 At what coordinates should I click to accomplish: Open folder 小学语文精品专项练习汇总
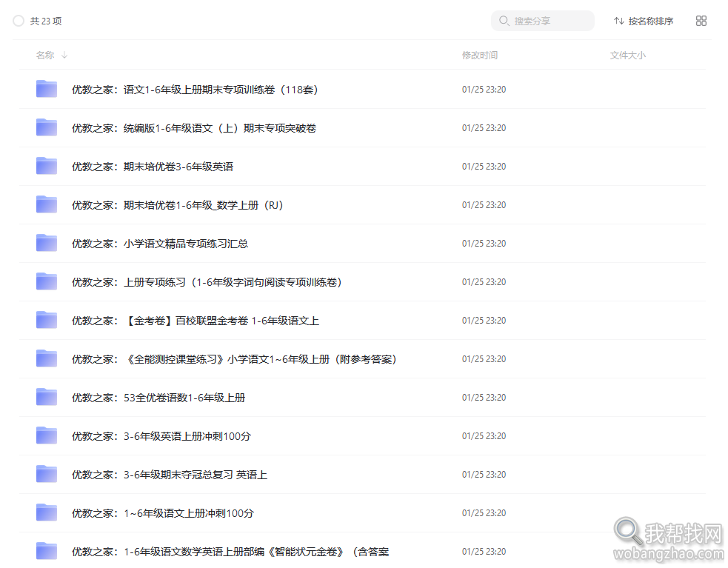tap(160, 244)
